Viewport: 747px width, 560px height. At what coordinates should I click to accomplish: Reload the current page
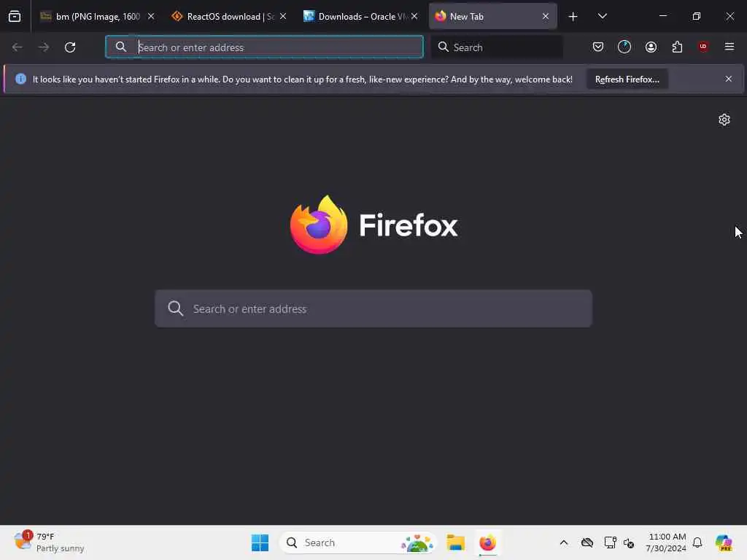pyautogui.click(x=70, y=47)
